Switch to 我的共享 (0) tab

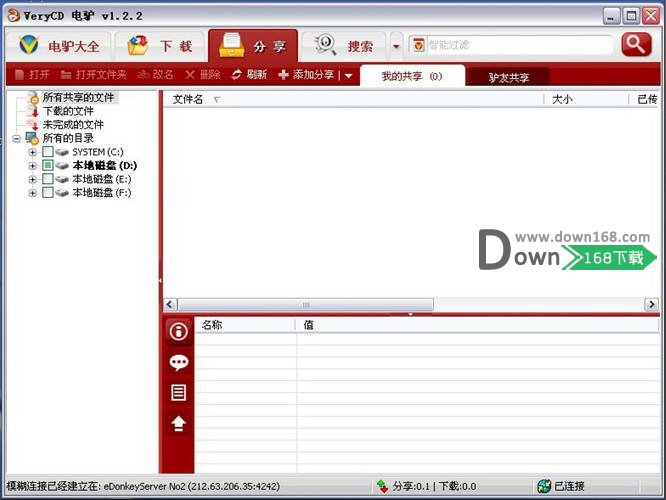click(x=412, y=76)
